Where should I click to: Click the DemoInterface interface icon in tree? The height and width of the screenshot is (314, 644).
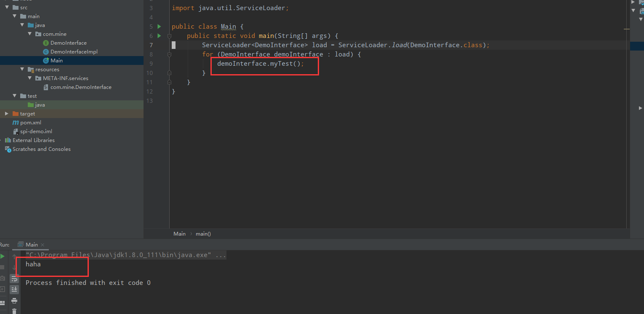pos(46,43)
